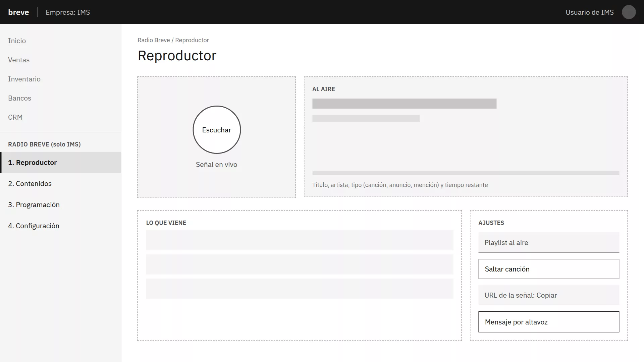Click the AJUSTES panel heading
The width and height of the screenshot is (644, 362).
[x=491, y=223]
